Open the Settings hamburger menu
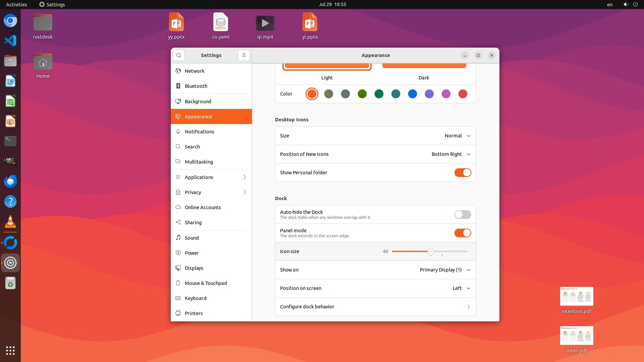The width and height of the screenshot is (644, 362). pos(244,55)
